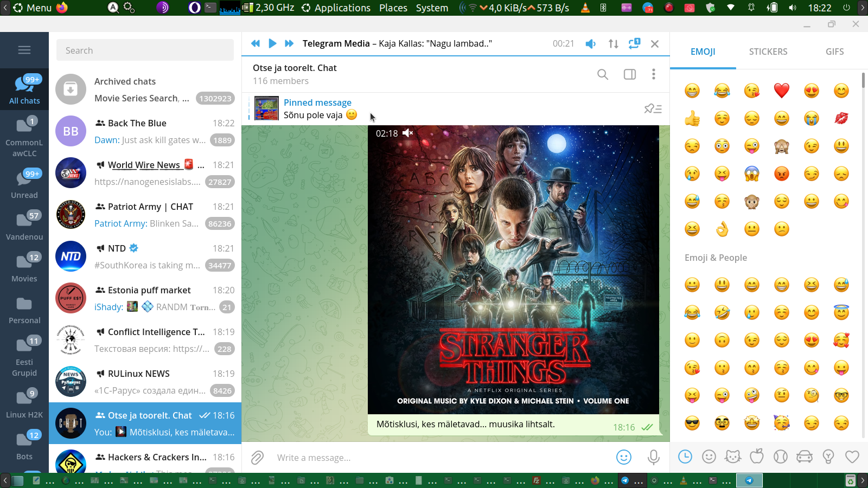Screen dimensions: 868x488
Task: Open the Archived chats entry
Action: [x=145, y=89]
